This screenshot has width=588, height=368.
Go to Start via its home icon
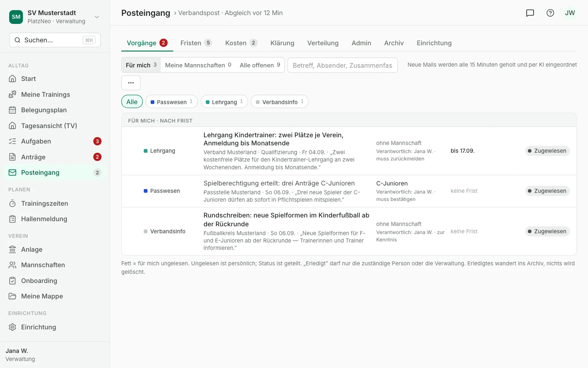pyautogui.click(x=12, y=79)
